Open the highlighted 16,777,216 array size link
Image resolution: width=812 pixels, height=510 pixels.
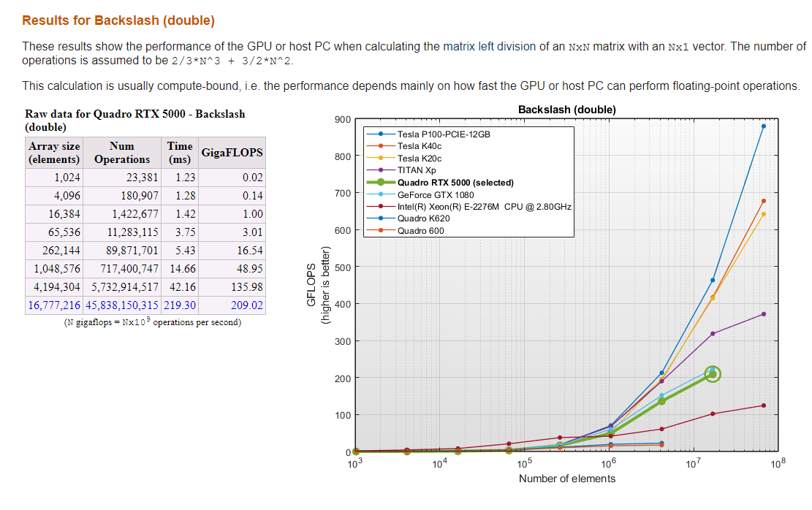pyautogui.click(x=54, y=305)
